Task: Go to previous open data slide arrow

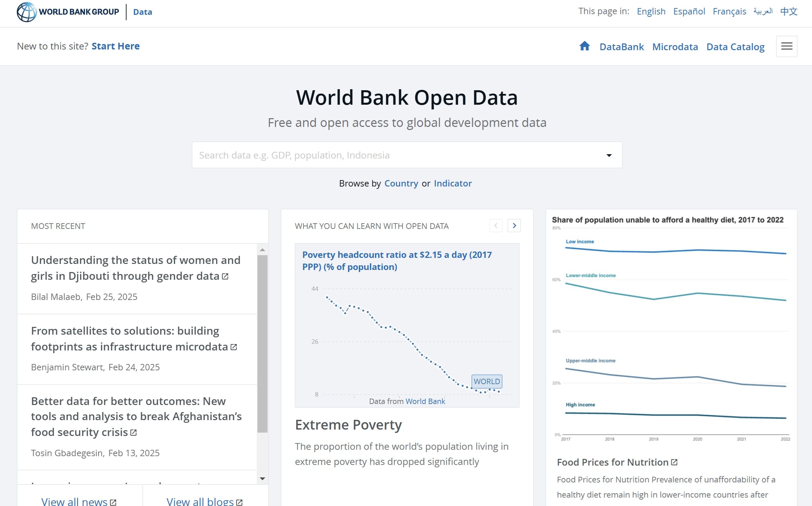Action: pos(496,226)
